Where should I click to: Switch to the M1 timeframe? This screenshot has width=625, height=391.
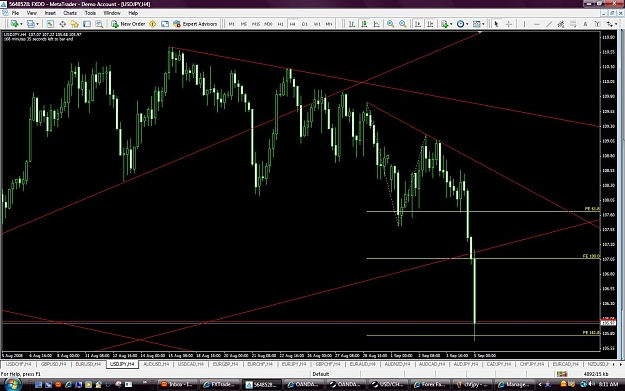point(231,24)
